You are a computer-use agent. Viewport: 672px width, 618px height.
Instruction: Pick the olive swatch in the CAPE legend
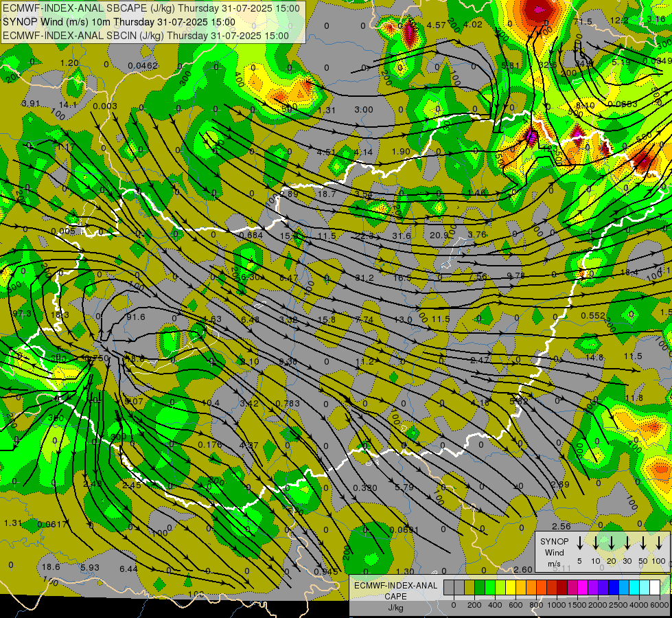click(470, 588)
